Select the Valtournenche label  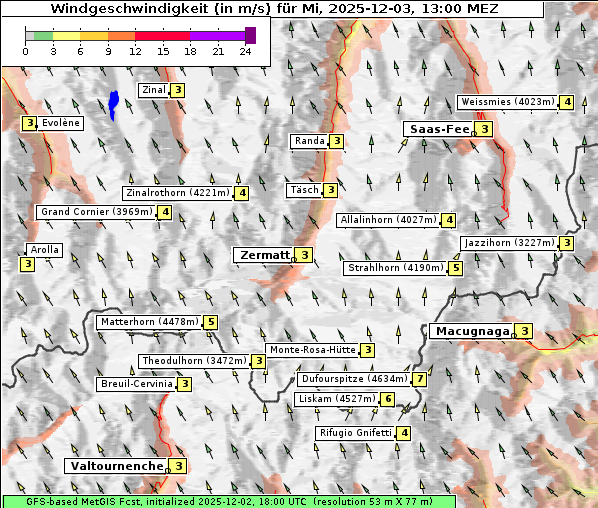[x=117, y=466]
